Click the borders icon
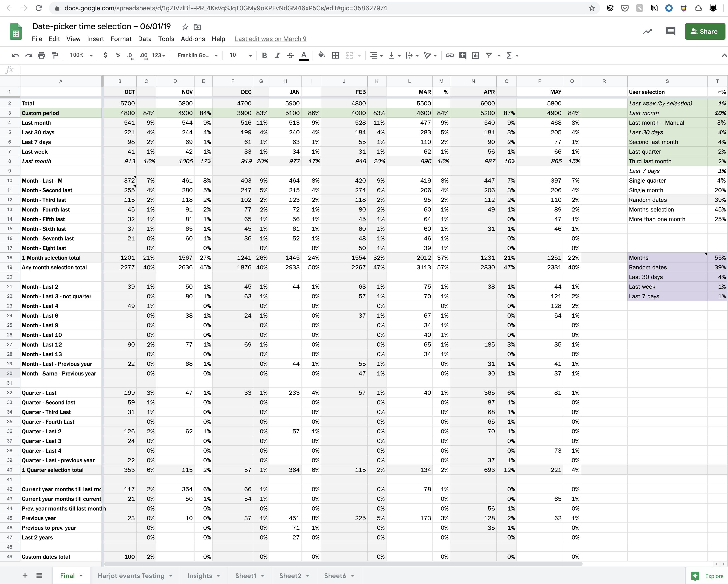The width and height of the screenshot is (728, 584). point(335,55)
